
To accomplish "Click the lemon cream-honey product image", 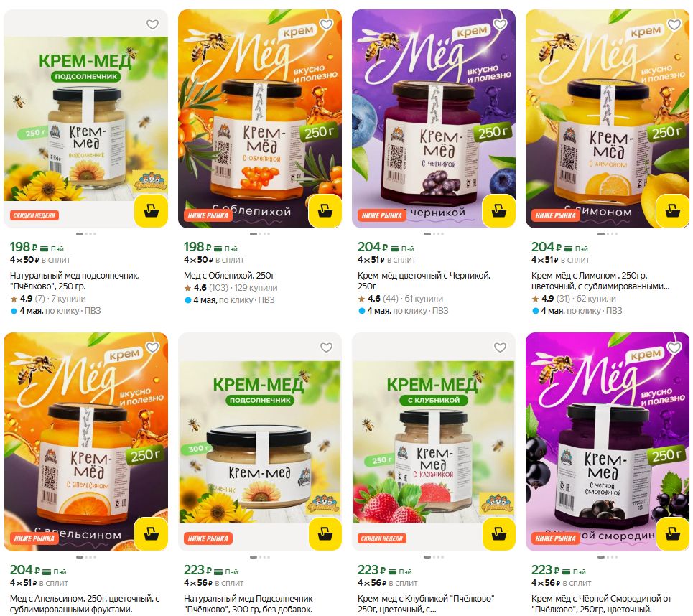I will [608, 118].
